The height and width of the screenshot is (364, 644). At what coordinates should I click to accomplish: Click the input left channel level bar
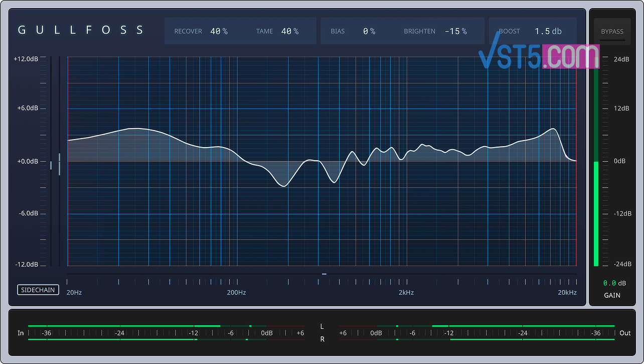tap(166, 326)
